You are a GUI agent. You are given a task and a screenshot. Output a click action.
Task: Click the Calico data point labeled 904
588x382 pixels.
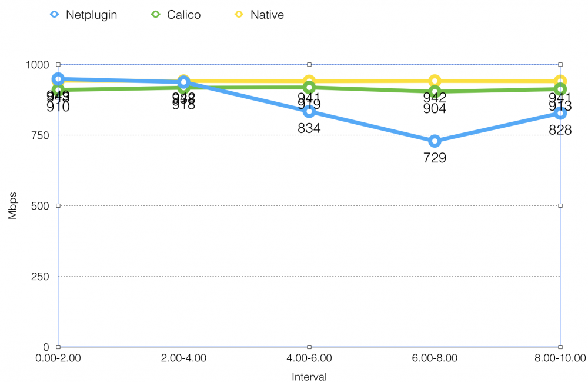click(x=435, y=92)
